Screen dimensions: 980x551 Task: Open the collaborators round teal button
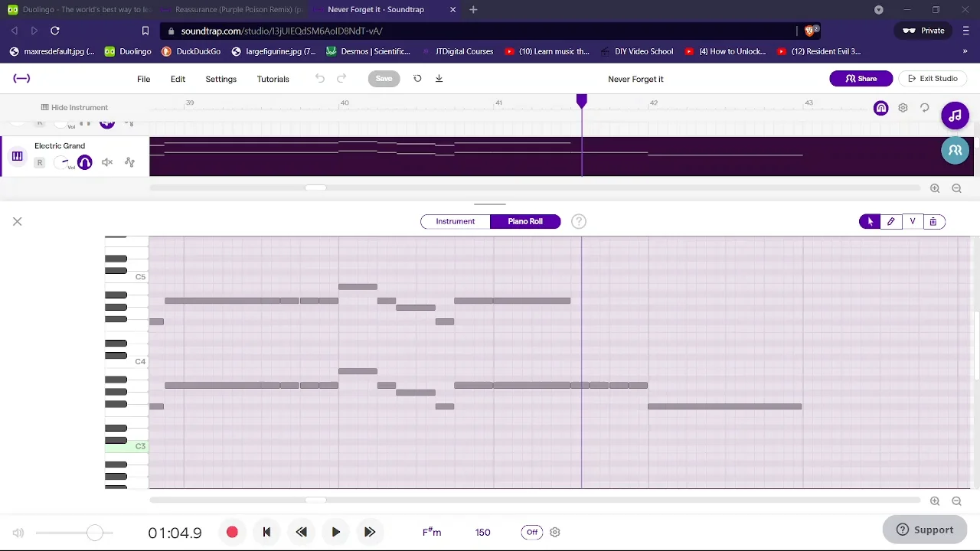point(955,151)
